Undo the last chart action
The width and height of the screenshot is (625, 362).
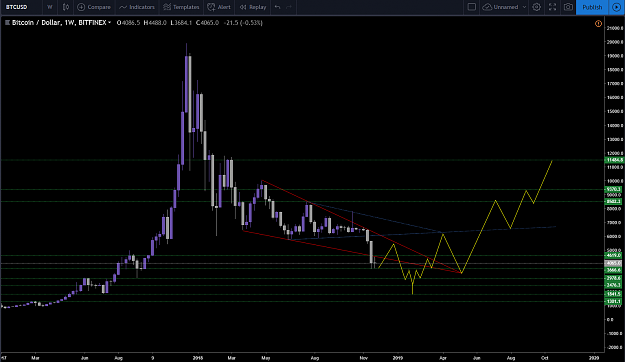click(x=277, y=7)
